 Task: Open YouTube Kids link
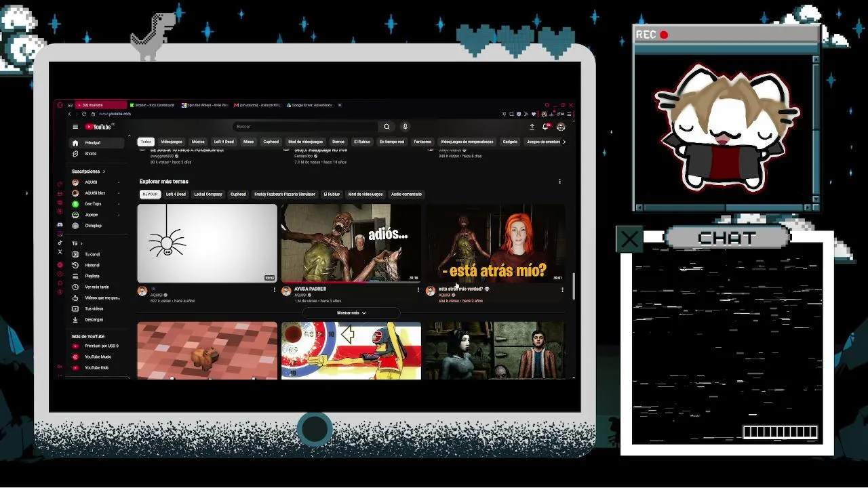(x=96, y=367)
